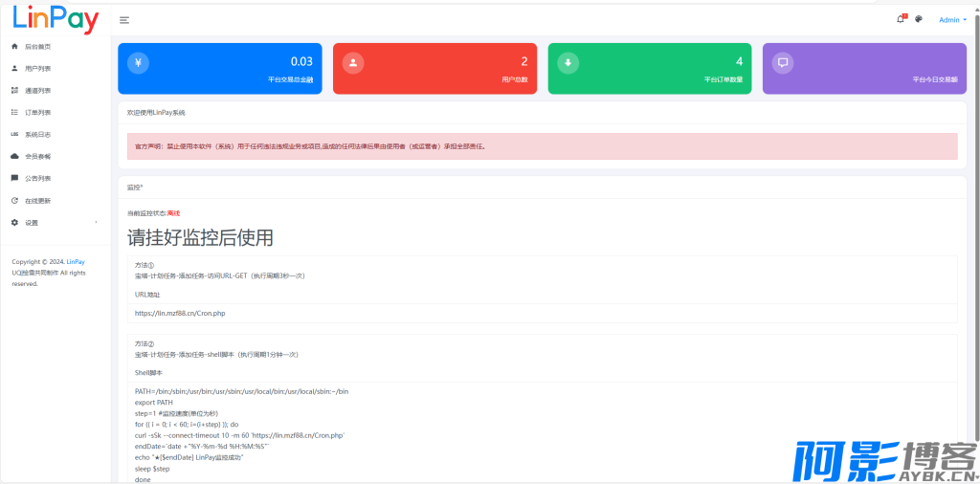Screen dimensions: 980x484
Task: Click the 会员套餐 cloud icon
Action: 14,156
